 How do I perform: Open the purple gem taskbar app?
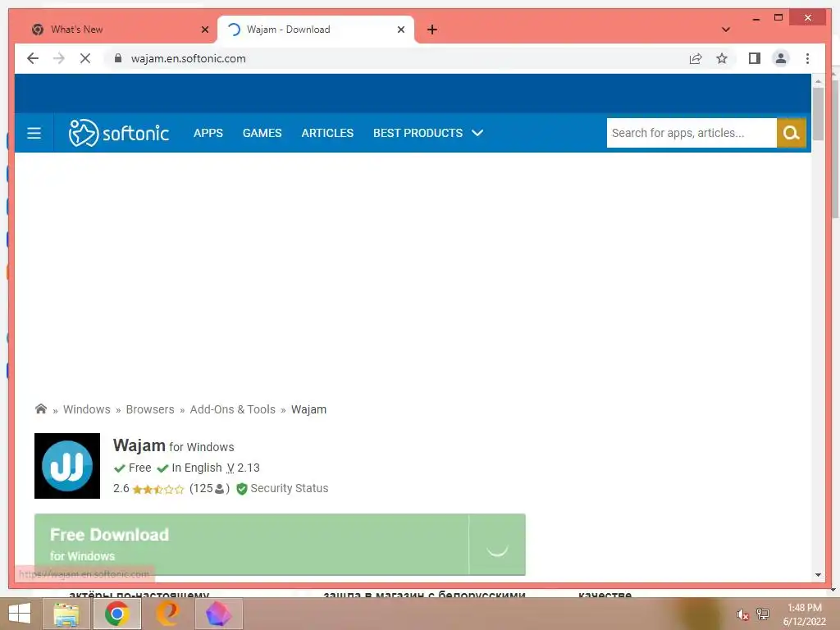click(x=218, y=614)
